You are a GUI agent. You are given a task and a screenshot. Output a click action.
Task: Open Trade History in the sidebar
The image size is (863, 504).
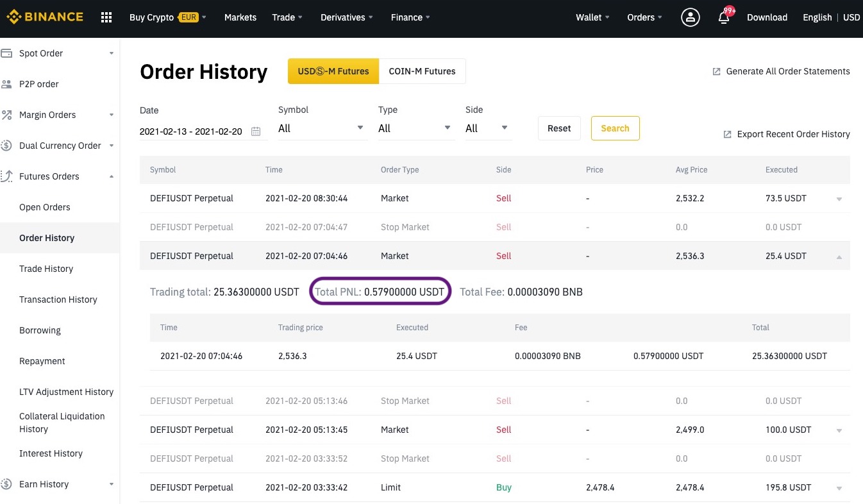pyautogui.click(x=46, y=269)
